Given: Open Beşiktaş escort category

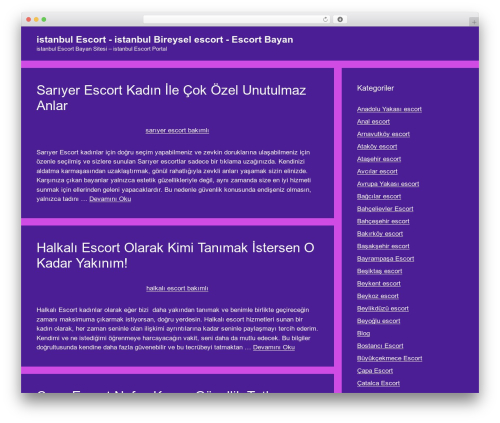Looking at the screenshot, I should click(x=379, y=271).
